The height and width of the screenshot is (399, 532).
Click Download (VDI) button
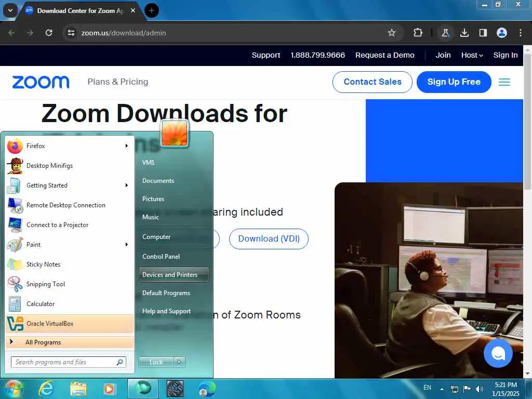click(269, 239)
